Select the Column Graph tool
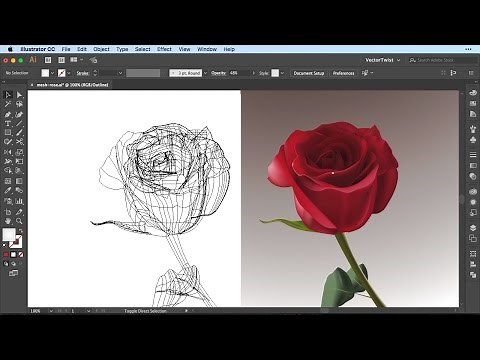 point(19,201)
